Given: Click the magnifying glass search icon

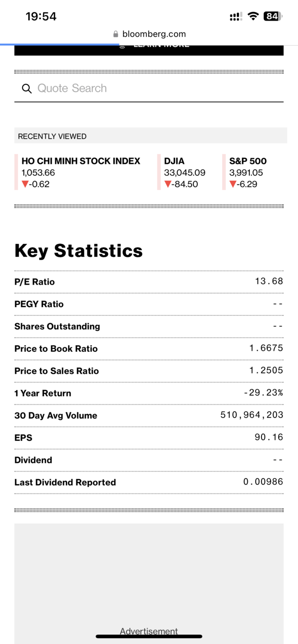Looking at the screenshot, I should coord(27,89).
